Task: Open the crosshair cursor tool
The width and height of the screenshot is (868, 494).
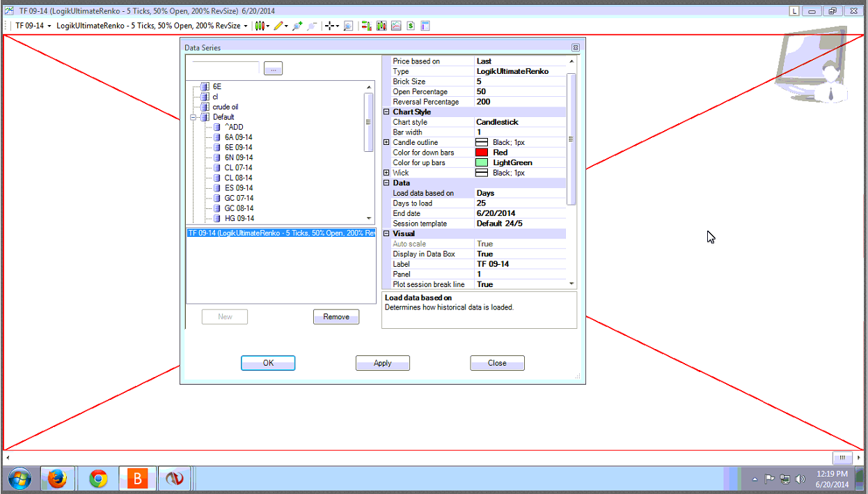Action: (331, 26)
